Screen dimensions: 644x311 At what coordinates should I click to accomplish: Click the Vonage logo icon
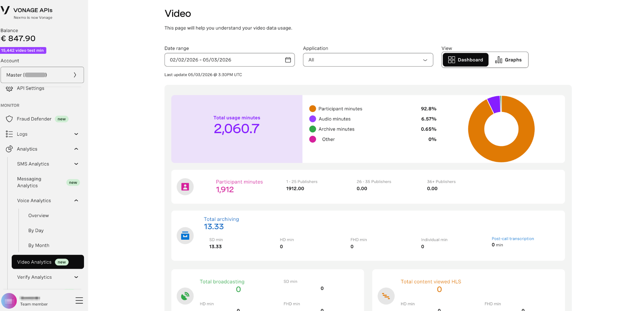[x=5, y=10]
